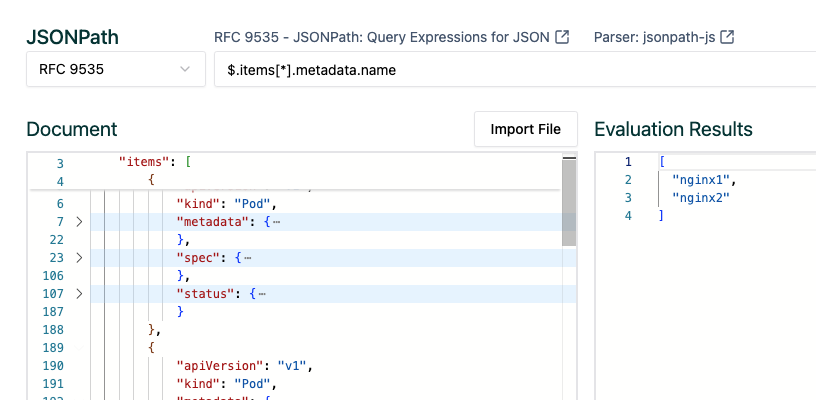Expand the folded "status" block arrow
The width and height of the screenshot is (816, 400).
coord(80,293)
